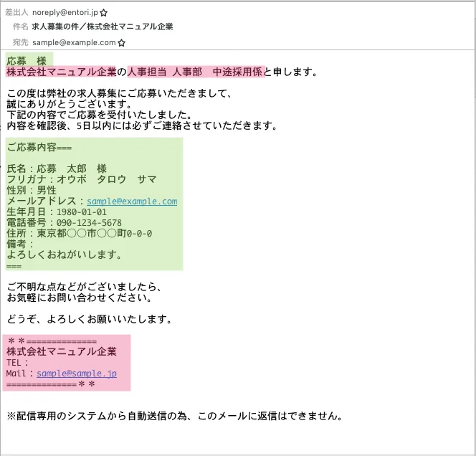The width and height of the screenshot is (476, 456).
Task: Click 株式会社マニュアル企業 in the pink signature
Action: click(61, 351)
